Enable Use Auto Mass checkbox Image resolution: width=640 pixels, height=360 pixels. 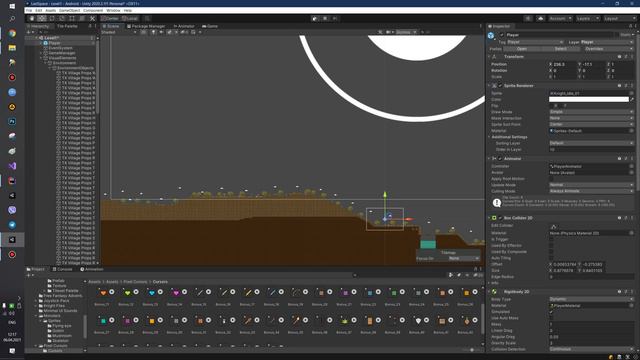point(551,318)
